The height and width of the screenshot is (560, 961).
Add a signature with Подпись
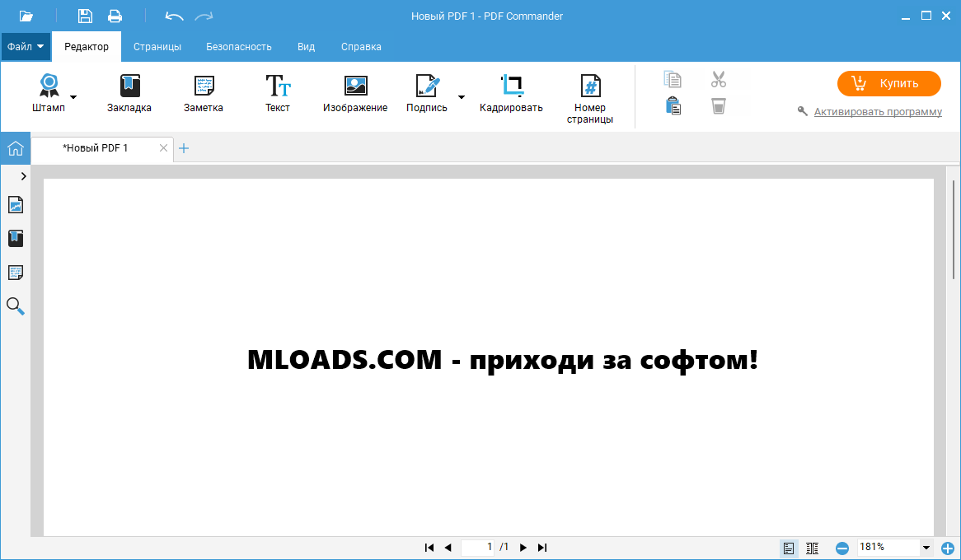point(427,93)
